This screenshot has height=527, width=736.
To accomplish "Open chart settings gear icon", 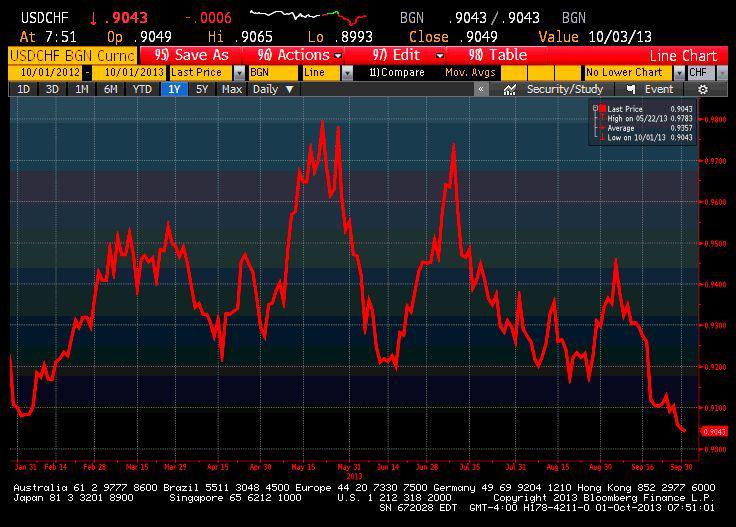I will tap(703, 89).
